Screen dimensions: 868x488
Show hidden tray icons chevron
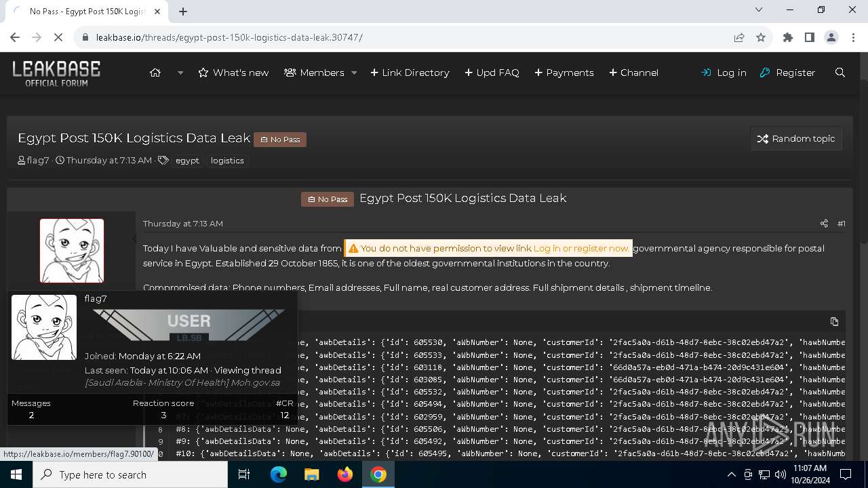731,474
